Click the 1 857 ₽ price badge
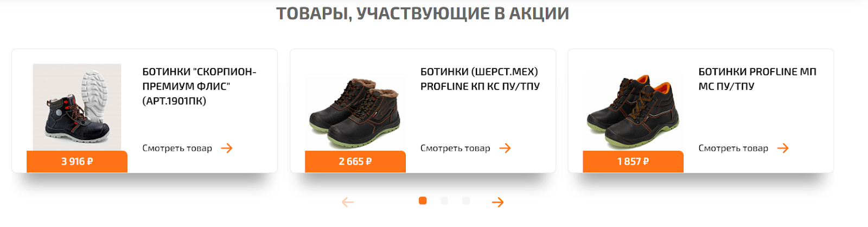868x227 pixels. click(x=633, y=162)
